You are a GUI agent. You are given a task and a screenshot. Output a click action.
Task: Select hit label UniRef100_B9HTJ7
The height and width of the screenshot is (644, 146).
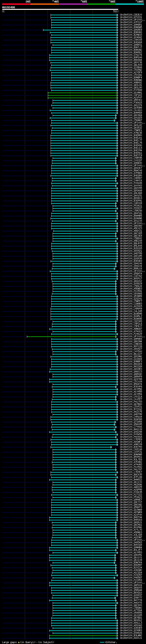tap(131, 47)
